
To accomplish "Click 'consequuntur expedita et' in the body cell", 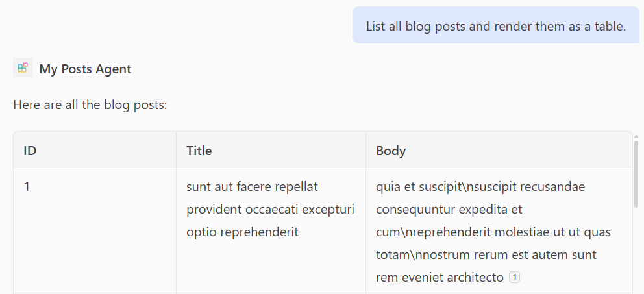I will pos(449,210).
